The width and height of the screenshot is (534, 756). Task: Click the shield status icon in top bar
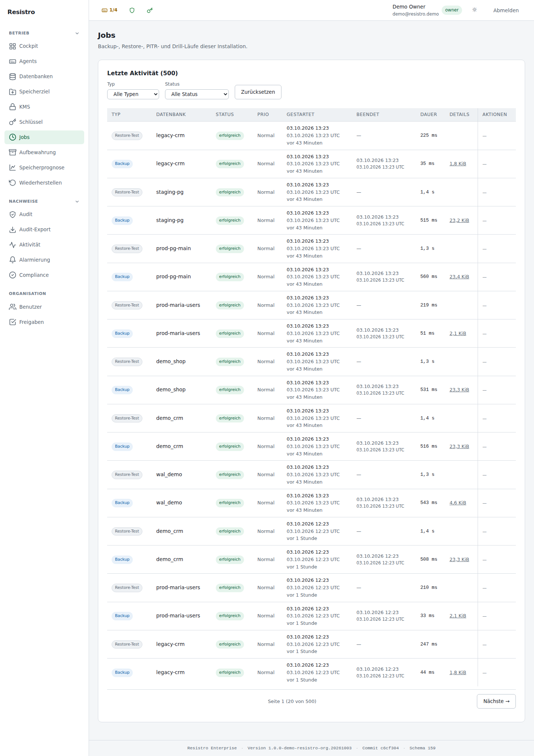pos(132,10)
